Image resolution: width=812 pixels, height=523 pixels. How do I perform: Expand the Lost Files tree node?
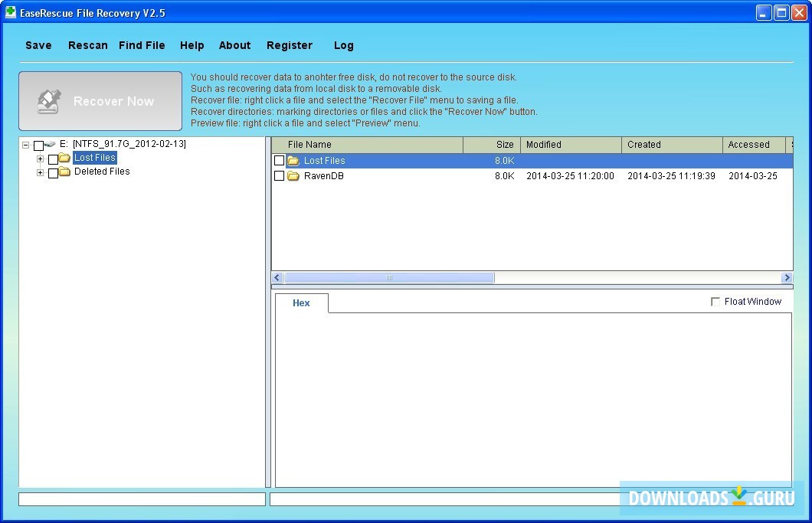click(x=40, y=158)
